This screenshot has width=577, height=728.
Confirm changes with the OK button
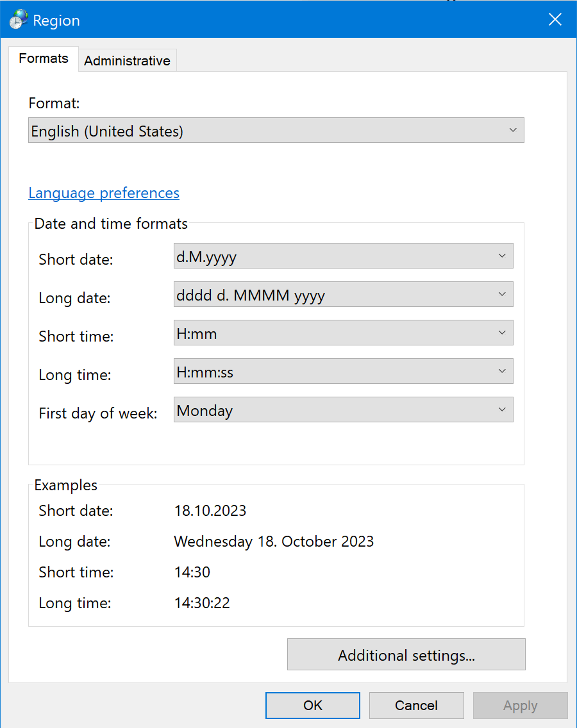pyautogui.click(x=313, y=706)
